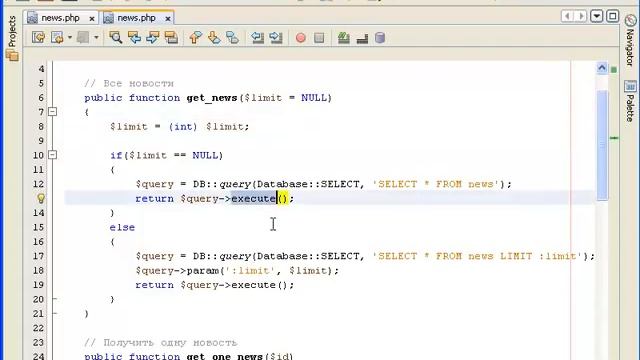The width and height of the screenshot is (640, 360).
Task: Toggle bookmark icon in editor toolbar
Action: pyautogui.click(x=233, y=38)
